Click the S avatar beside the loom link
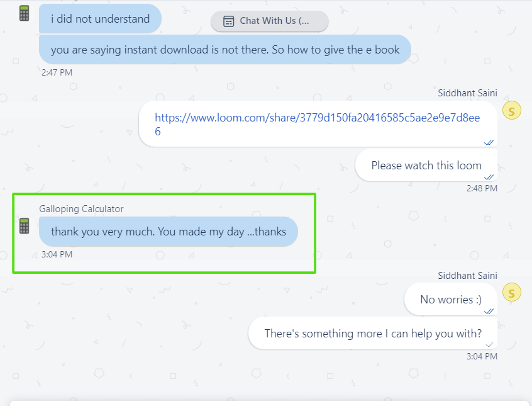The width and height of the screenshot is (532, 406). click(x=511, y=111)
